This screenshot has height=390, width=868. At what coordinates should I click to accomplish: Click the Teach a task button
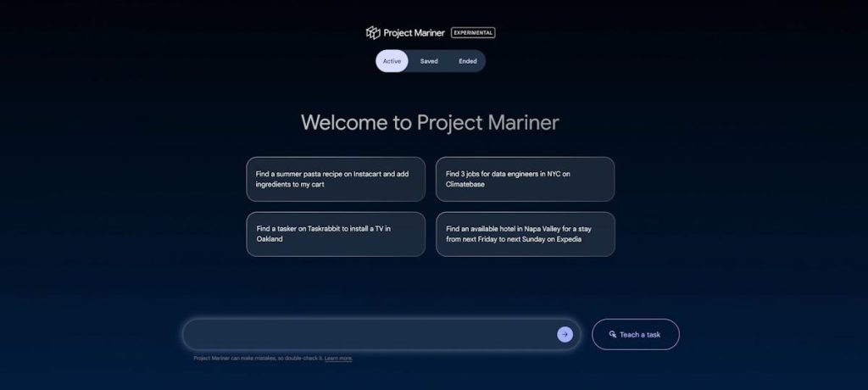tap(636, 335)
